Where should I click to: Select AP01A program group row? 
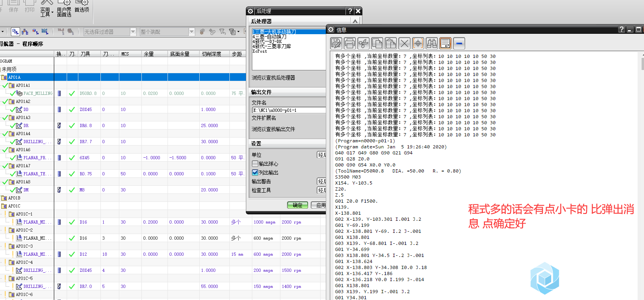click(x=123, y=77)
